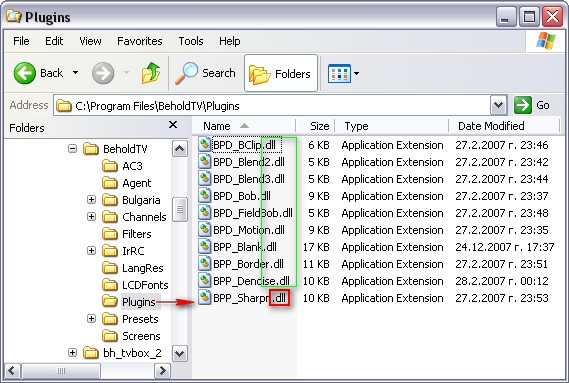Click the BPD_Blend2.dll file icon
The height and width of the screenshot is (383, 569).
205,162
